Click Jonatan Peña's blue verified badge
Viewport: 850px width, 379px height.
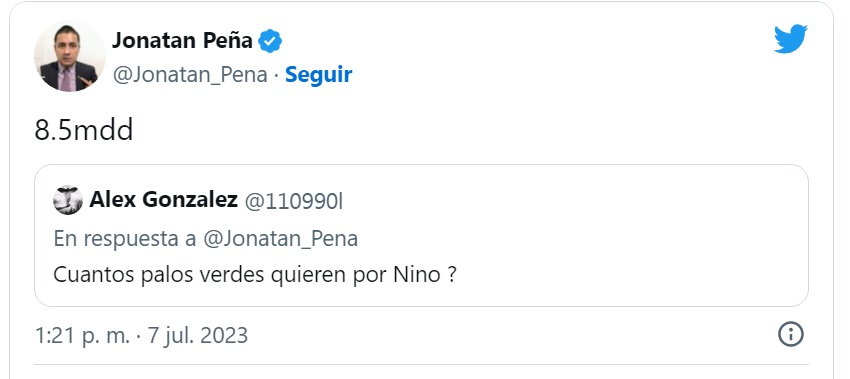[x=269, y=41]
